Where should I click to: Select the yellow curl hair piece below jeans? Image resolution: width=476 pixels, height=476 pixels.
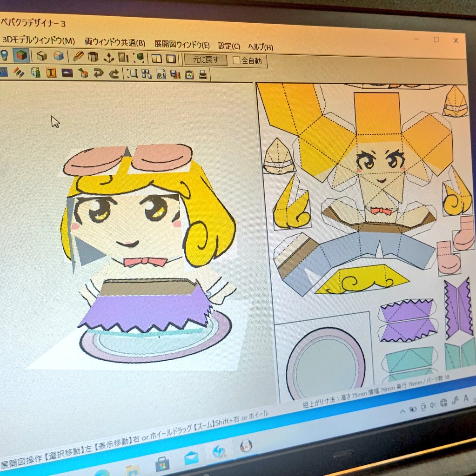pyautogui.click(x=362, y=280)
